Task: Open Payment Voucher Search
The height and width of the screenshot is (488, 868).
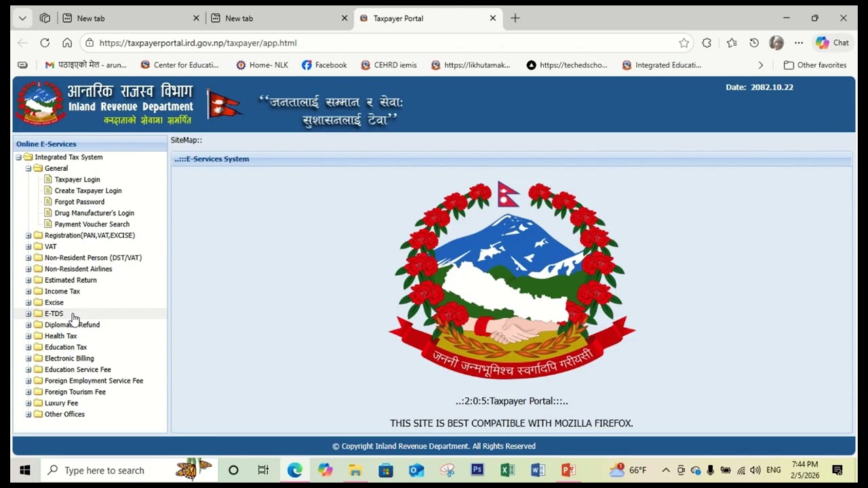Action: [92, 224]
